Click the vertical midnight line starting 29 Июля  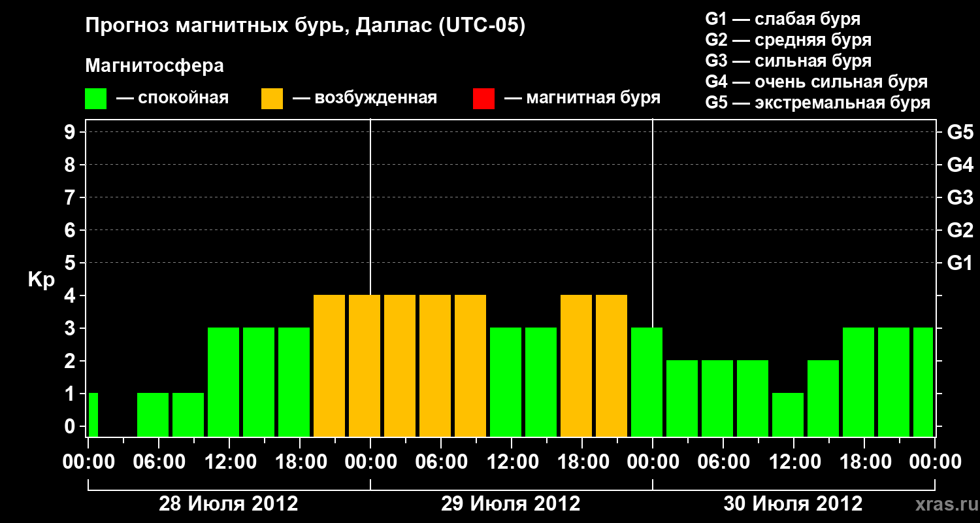click(370, 207)
